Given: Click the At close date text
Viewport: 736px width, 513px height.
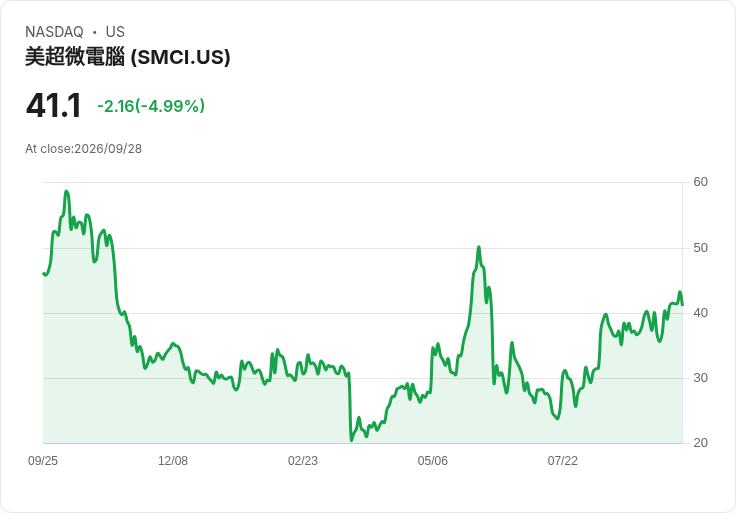Looking at the screenshot, I should [84, 149].
